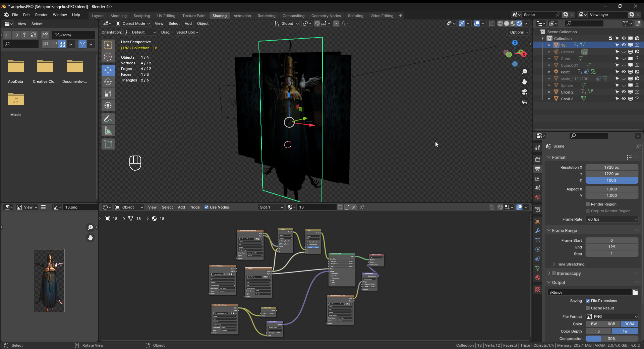Select the Annotate tool
This screenshot has width=644, height=349.
click(108, 119)
